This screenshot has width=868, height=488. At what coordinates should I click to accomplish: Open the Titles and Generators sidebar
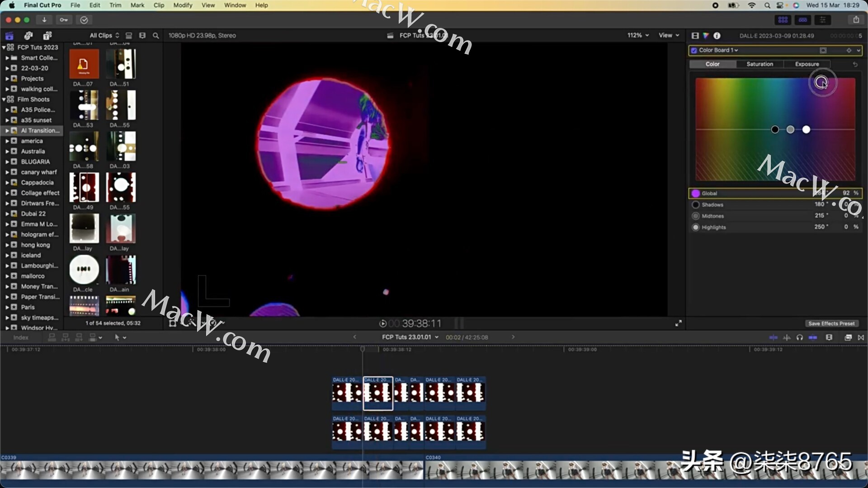[x=47, y=36]
